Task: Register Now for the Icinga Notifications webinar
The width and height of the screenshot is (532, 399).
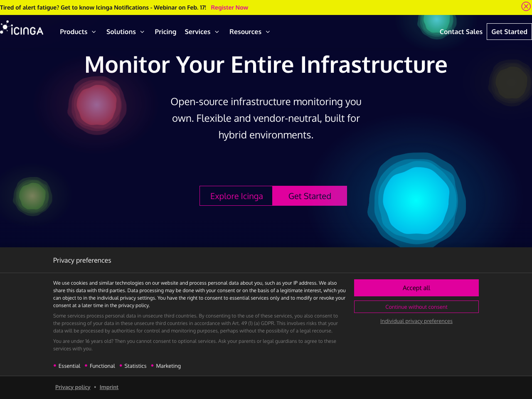Action: pyautogui.click(x=229, y=7)
